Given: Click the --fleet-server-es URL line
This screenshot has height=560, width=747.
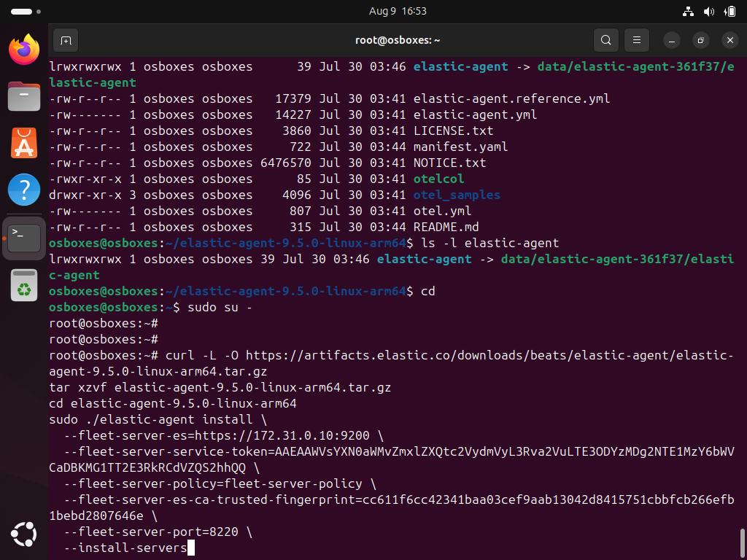Looking at the screenshot, I should point(223,436).
